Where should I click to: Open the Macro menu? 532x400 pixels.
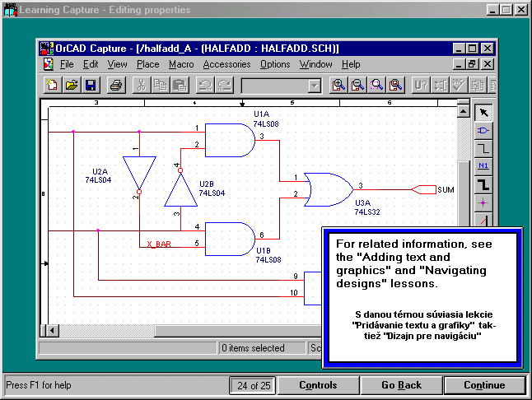[x=181, y=64]
